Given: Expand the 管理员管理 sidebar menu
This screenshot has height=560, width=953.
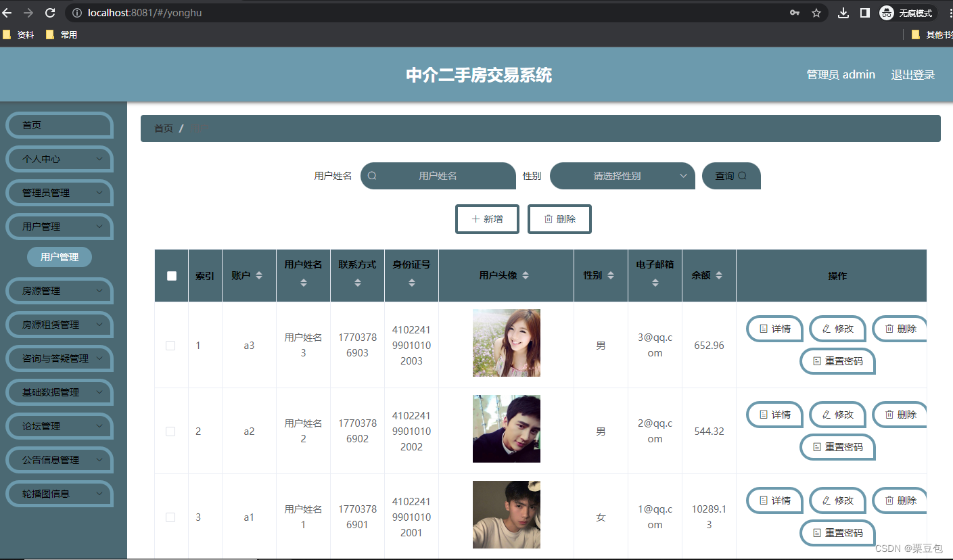Looking at the screenshot, I should (60, 193).
